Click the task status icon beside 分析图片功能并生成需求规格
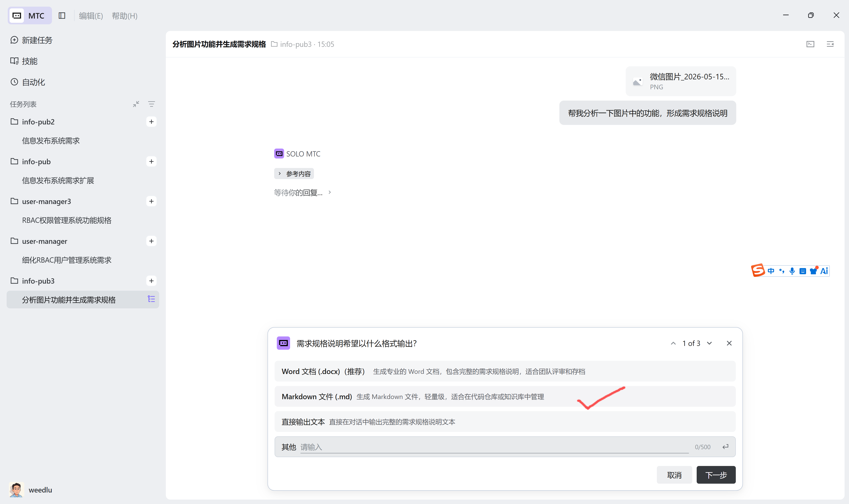The image size is (849, 504). (151, 299)
